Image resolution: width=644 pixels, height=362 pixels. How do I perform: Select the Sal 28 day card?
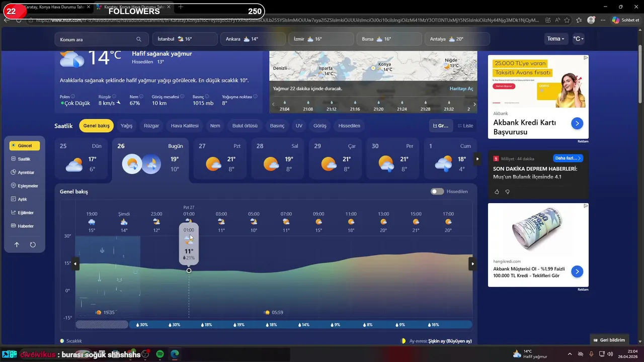pyautogui.click(x=278, y=158)
